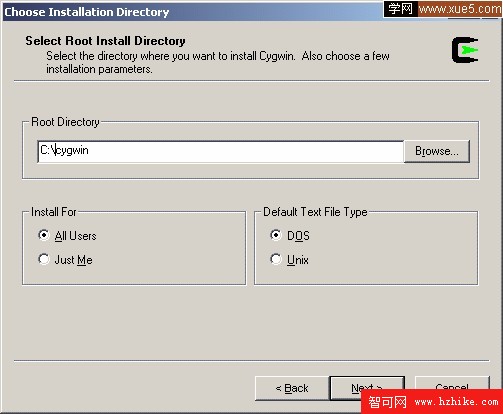Open the Browse... directory dialog
This screenshot has width=503, height=414.
coord(437,151)
